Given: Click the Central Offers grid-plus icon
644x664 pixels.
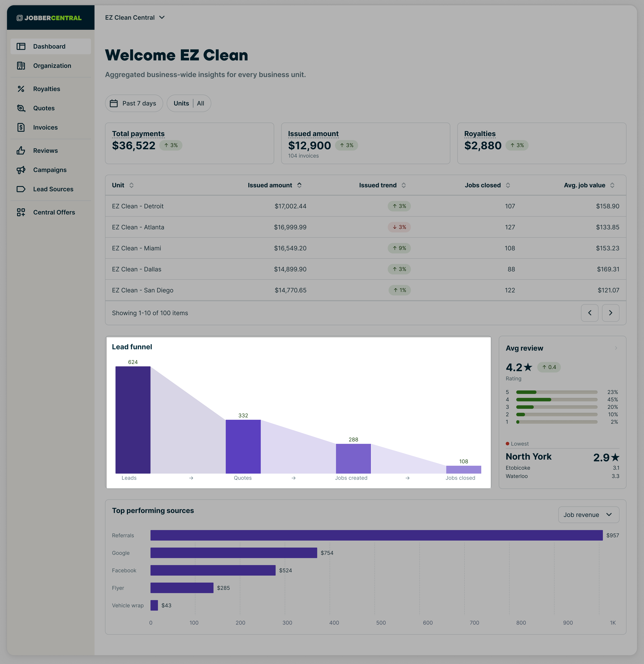Looking at the screenshot, I should 21,212.
